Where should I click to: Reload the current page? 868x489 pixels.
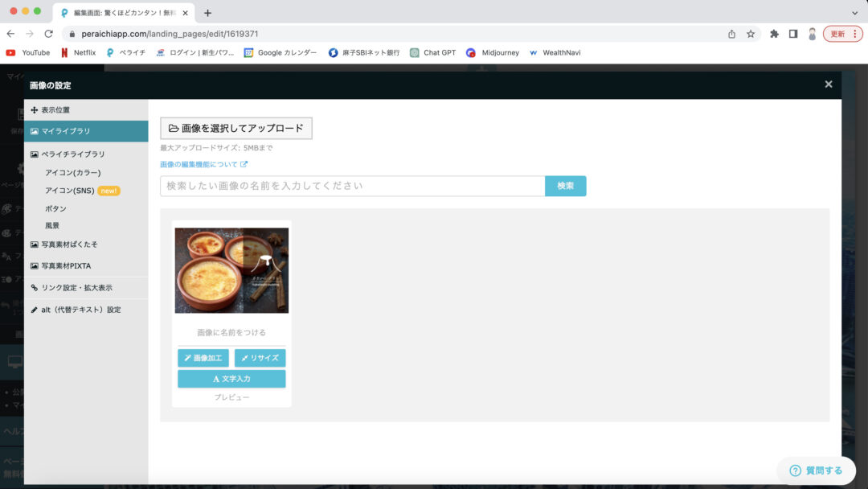pyautogui.click(x=49, y=34)
